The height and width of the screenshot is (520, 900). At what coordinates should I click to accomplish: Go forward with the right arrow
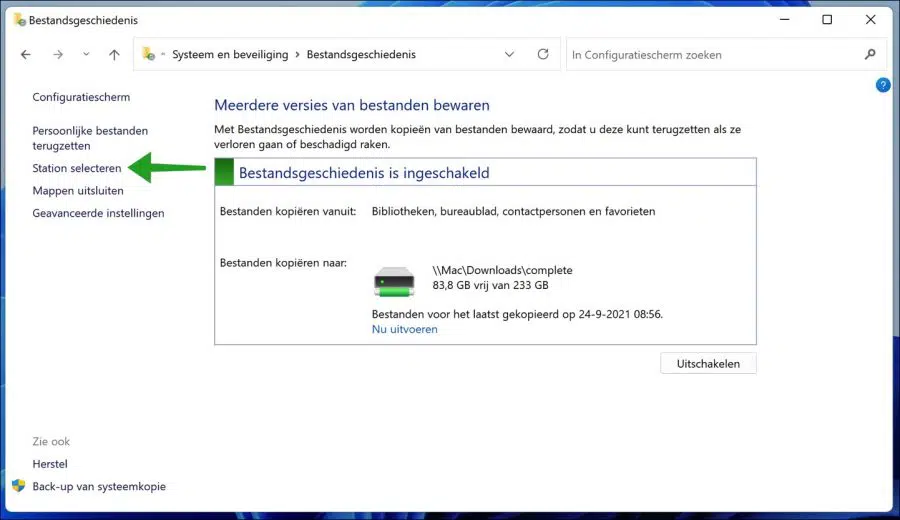(58, 55)
